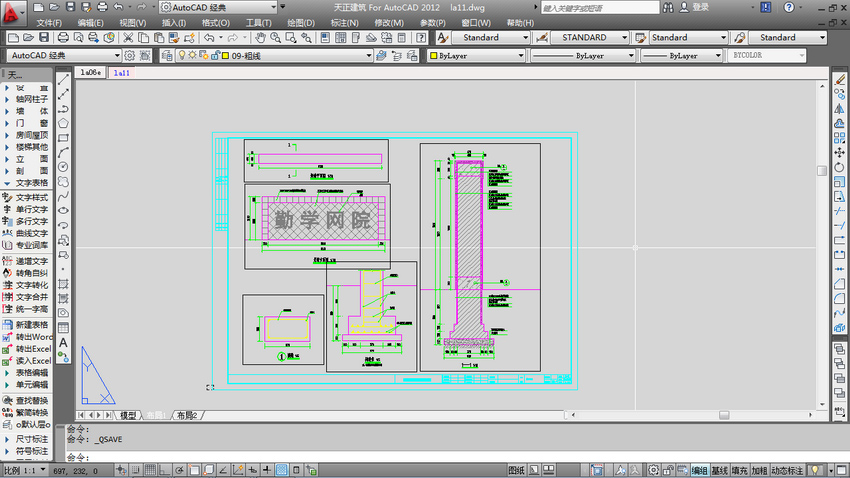Open the 绘图(D) menu
Image resolution: width=850 pixels, height=478 pixels.
301,23
